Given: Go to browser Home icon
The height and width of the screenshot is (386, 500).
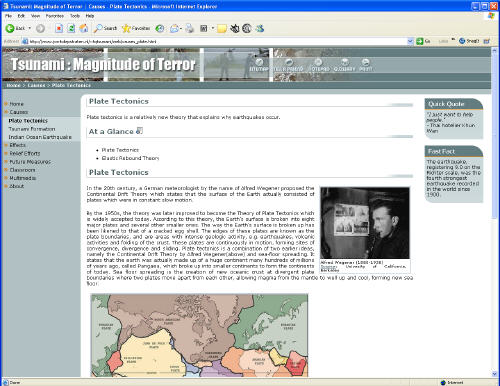Looking at the screenshot, I should tap(83, 29).
